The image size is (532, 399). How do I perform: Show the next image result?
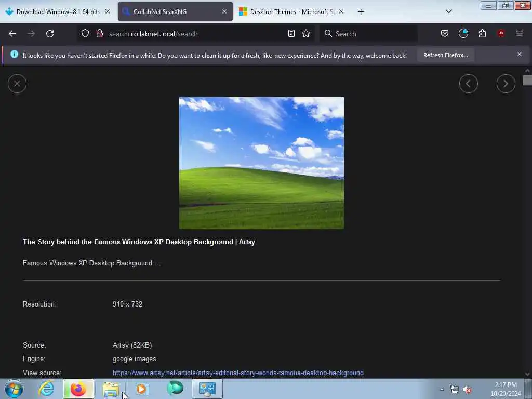click(x=506, y=84)
